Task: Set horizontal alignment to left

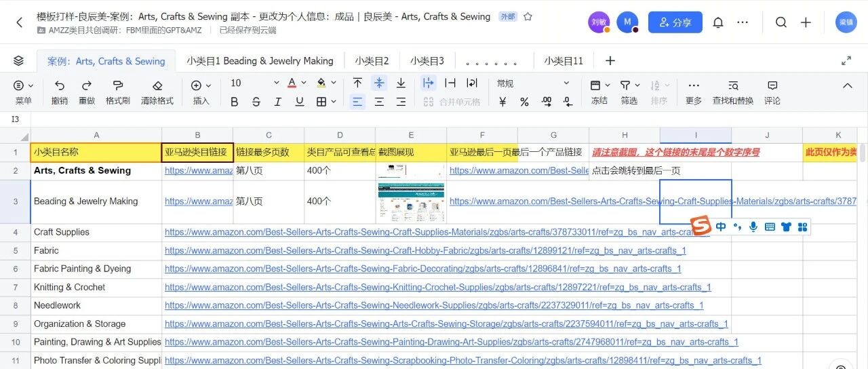Action: click(x=357, y=102)
